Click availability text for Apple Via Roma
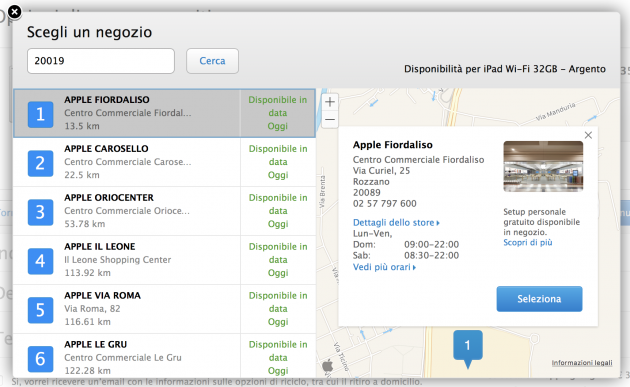The image size is (630, 387). [x=278, y=309]
